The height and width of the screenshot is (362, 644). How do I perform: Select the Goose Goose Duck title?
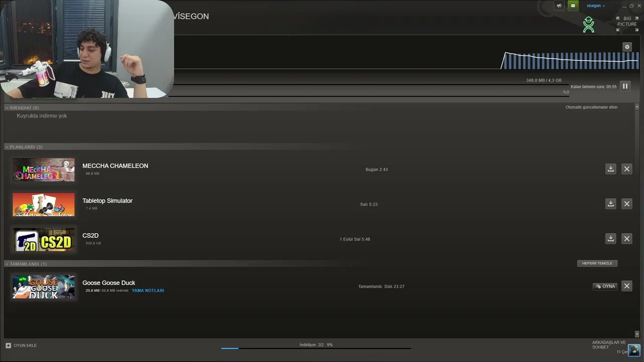click(109, 283)
